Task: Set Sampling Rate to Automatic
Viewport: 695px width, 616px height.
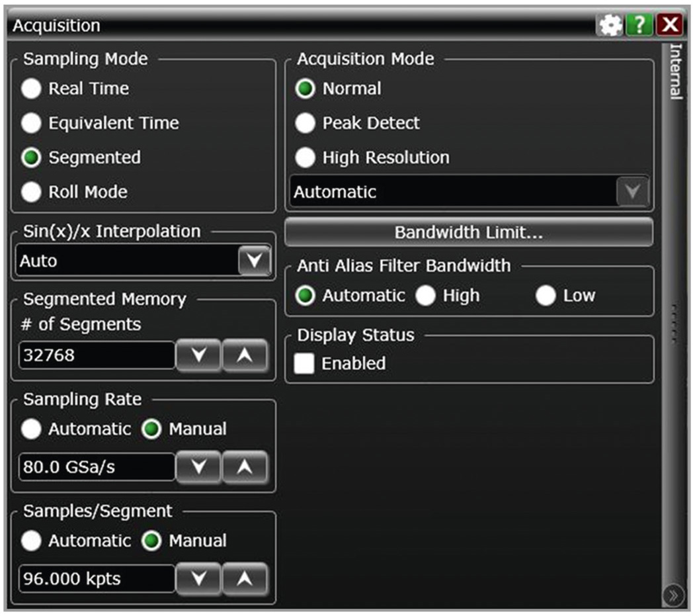Action: point(31,429)
